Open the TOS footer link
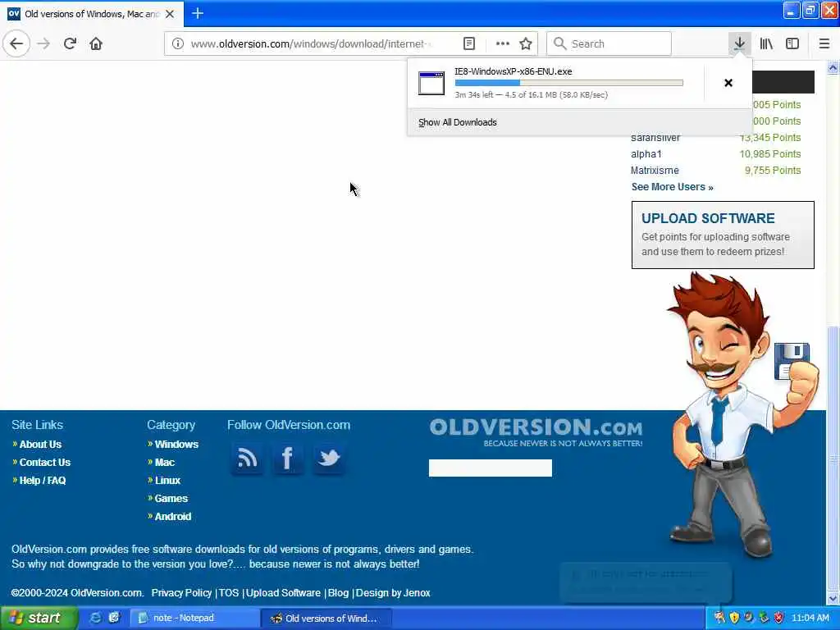The image size is (840, 630). tap(229, 593)
